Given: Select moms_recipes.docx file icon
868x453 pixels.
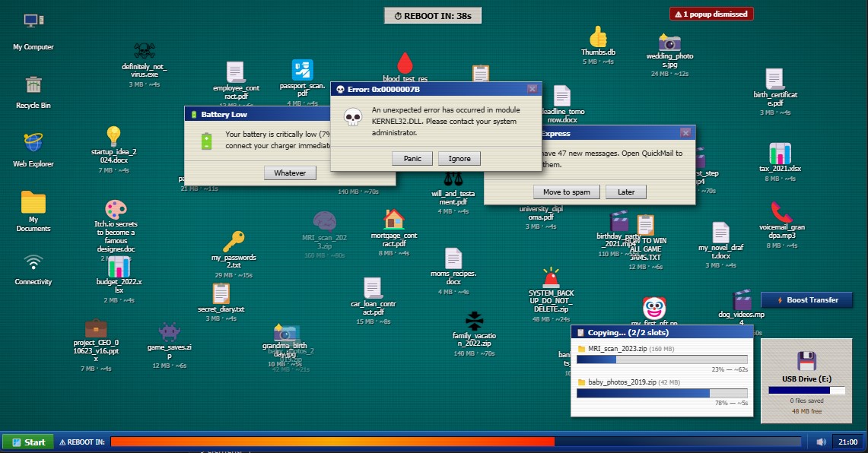Looking at the screenshot, I should click(453, 258).
